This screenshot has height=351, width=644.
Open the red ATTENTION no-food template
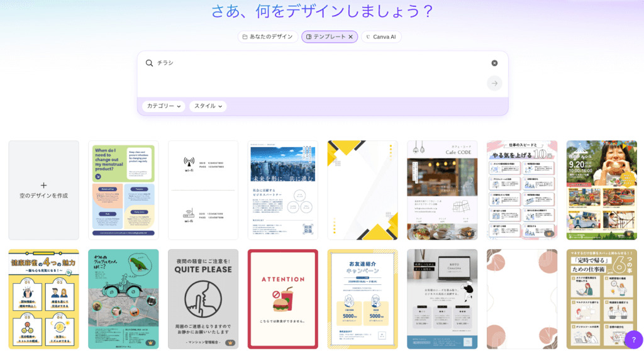click(282, 299)
